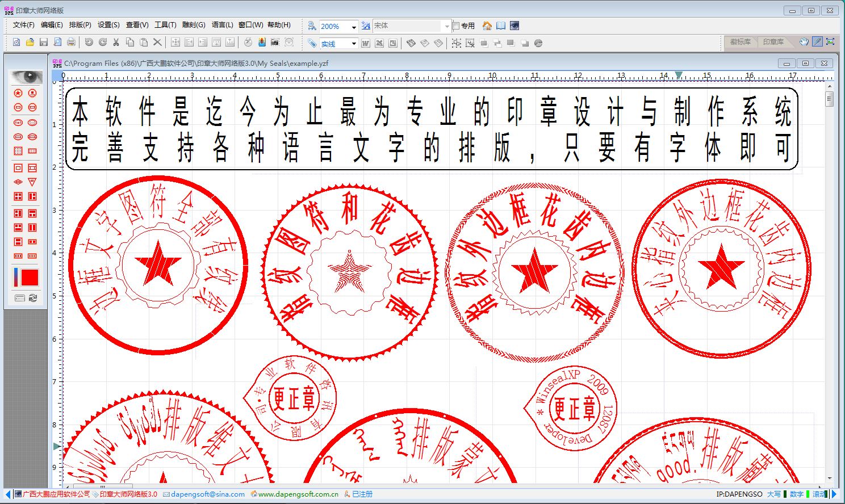Select the inverted triangle seal template
Image resolution: width=845 pixels, height=504 pixels.
click(32, 182)
